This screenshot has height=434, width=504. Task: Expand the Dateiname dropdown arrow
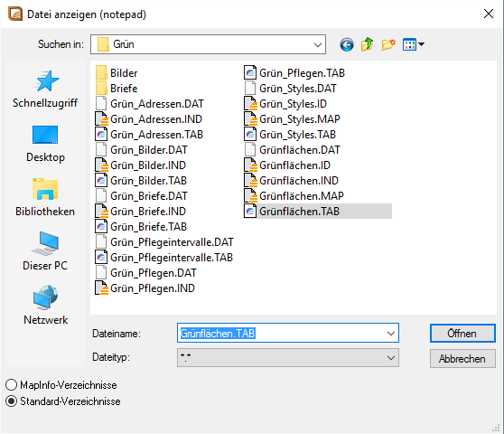click(391, 334)
